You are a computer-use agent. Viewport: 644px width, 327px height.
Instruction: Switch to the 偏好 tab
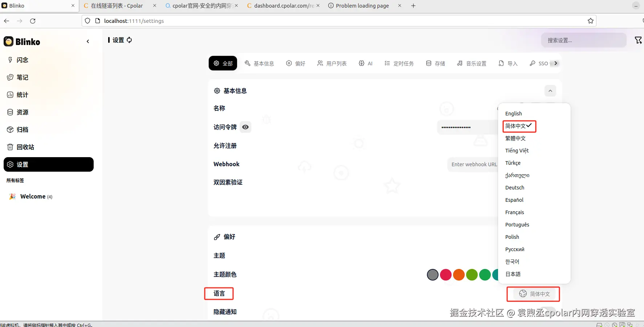pos(295,63)
